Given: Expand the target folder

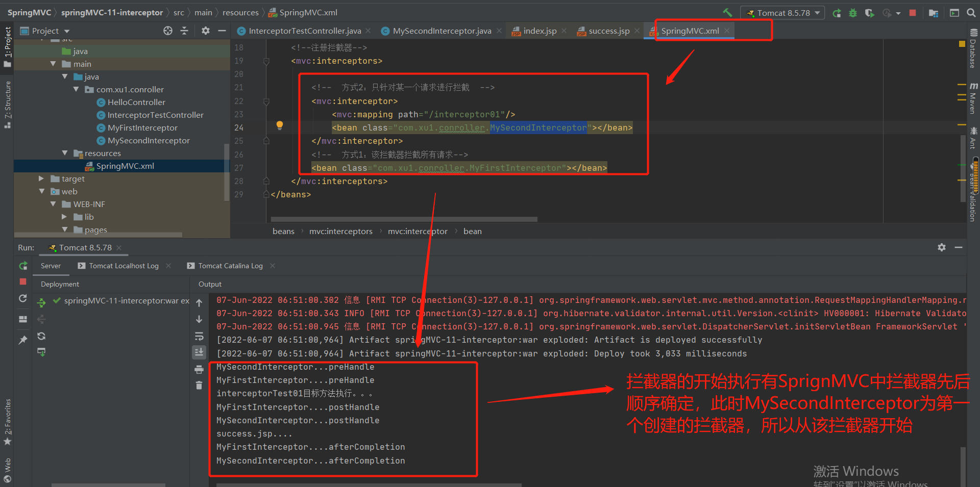Looking at the screenshot, I should click(41, 178).
